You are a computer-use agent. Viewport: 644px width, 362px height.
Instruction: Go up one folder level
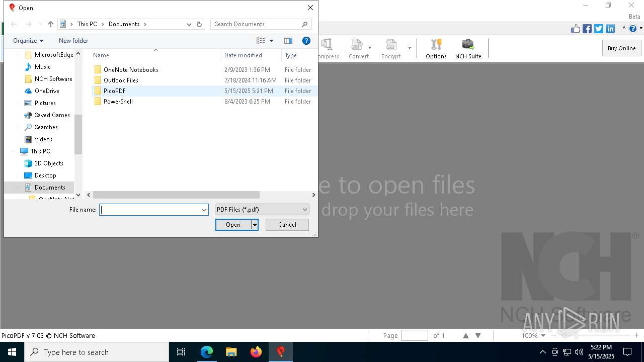(51, 24)
